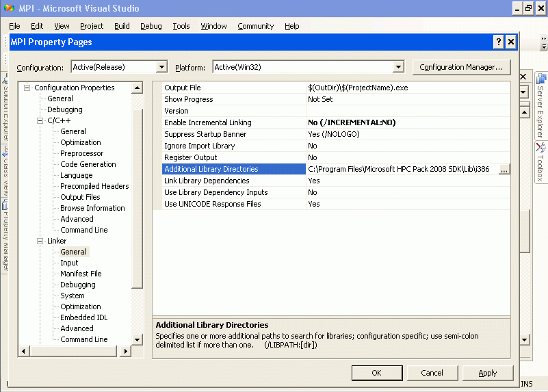Open the Configuration dropdown
The height and width of the screenshot is (392, 548).
pyautogui.click(x=161, y=67)
